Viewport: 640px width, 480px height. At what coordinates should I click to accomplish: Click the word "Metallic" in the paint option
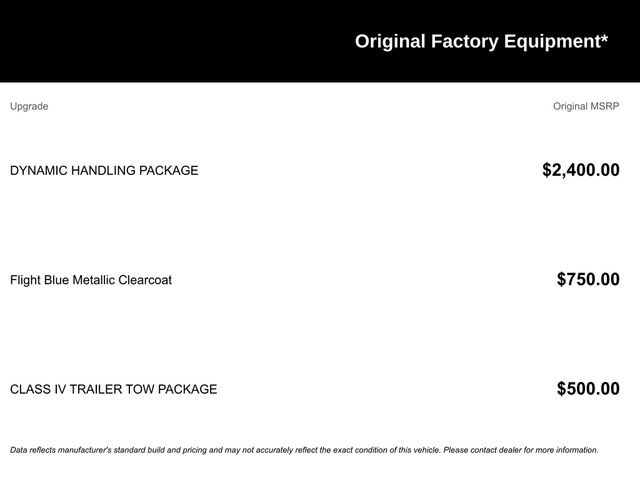pyautogui.click(x=95, y=280)
